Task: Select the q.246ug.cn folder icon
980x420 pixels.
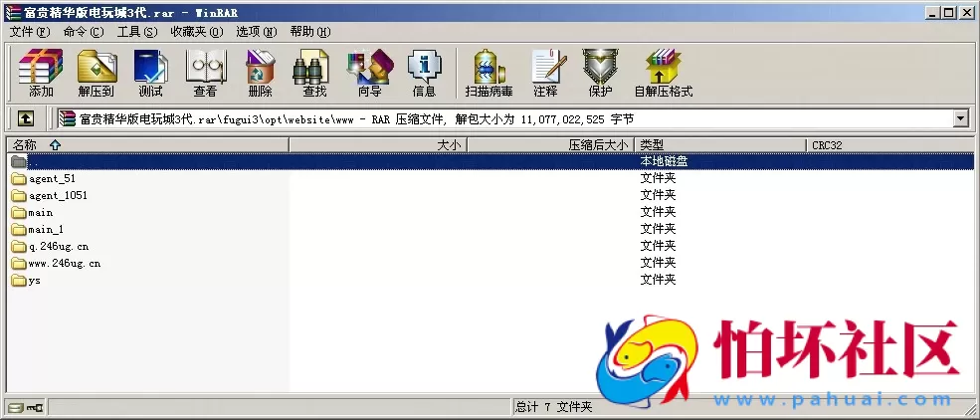Action: pos(19,246)
